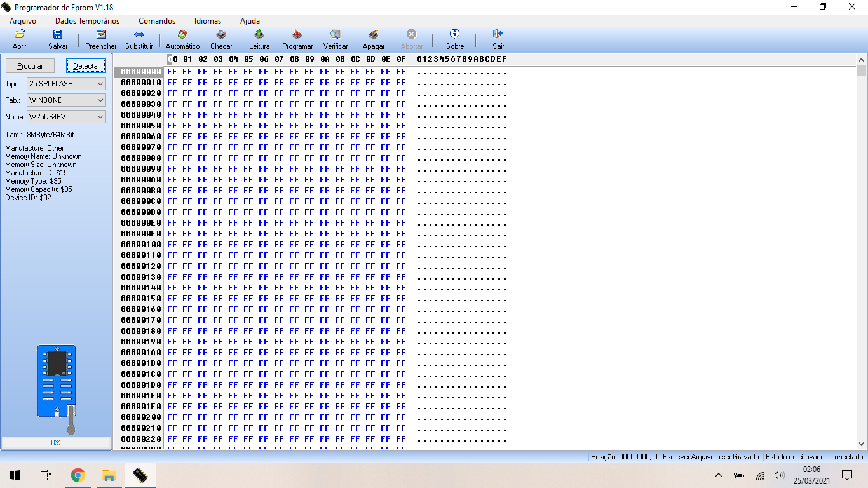Screen dimensions: 868x488
Task: Click the Memory Name: Unknown line
Action: [43, 156]
